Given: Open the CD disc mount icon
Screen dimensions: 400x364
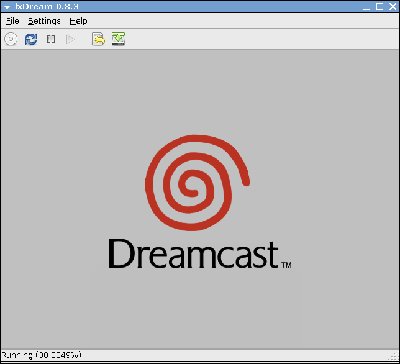Looking at the screenshot, I should coord(11,39).
